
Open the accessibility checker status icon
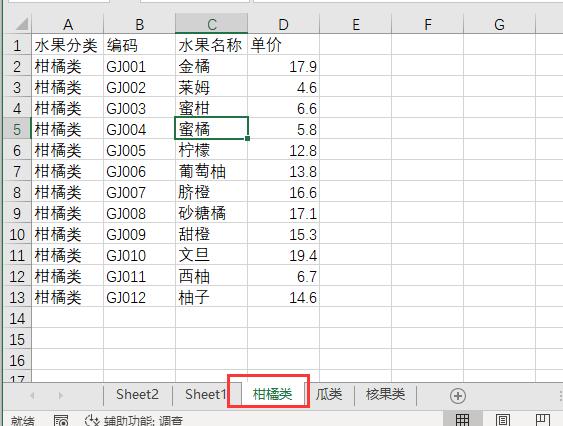tap(92, 420)
